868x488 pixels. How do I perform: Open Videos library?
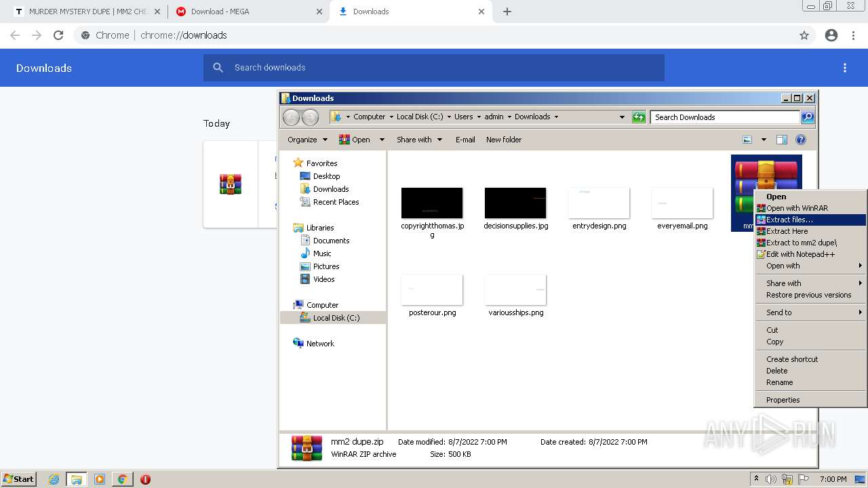323,279
